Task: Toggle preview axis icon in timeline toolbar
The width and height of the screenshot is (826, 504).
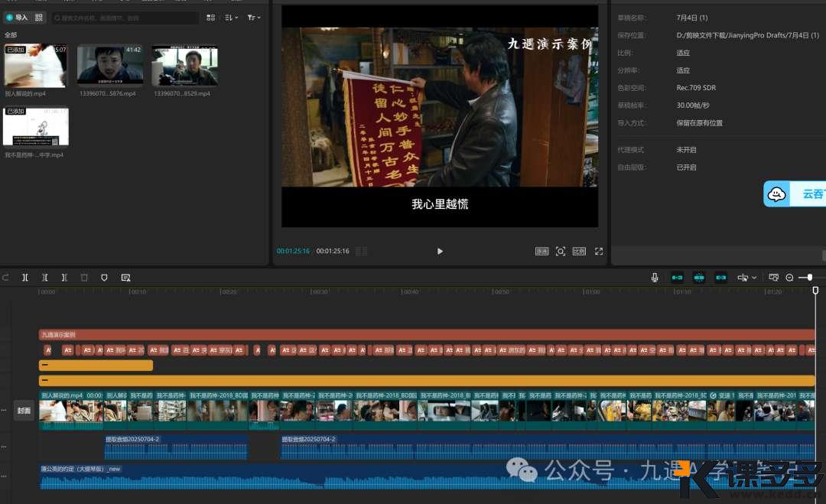Action: pos(773,278)
